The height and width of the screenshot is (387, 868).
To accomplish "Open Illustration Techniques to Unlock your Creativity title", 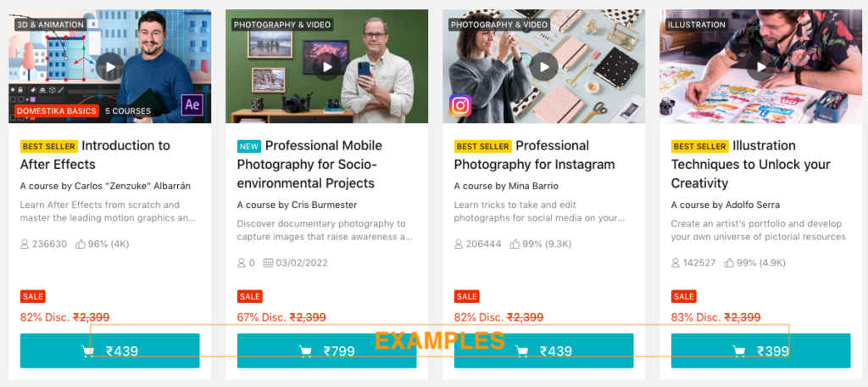I will (x=751, y=164).
